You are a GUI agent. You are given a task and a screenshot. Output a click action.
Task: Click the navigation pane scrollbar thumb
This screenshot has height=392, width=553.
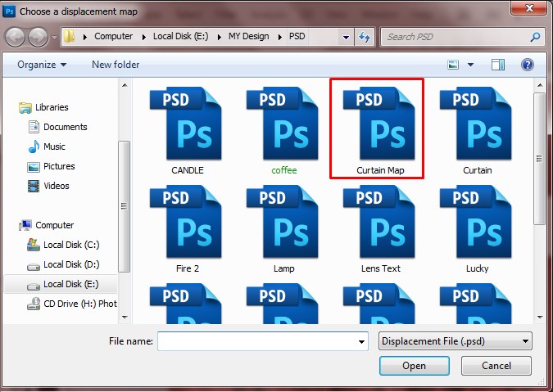(124, 206)
